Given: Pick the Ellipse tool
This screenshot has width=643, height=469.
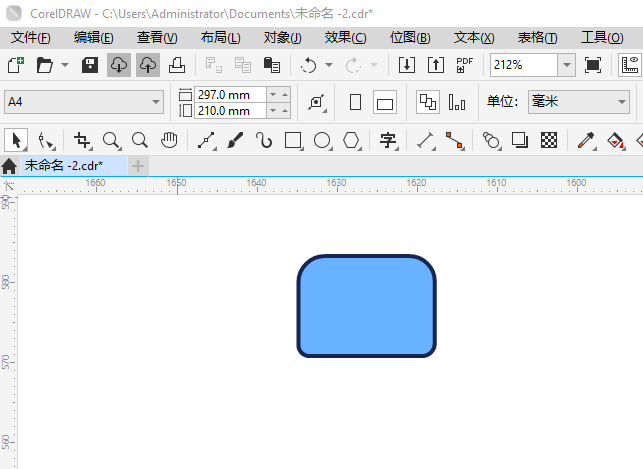Looking at the screenshot, I should click(322, 140).
